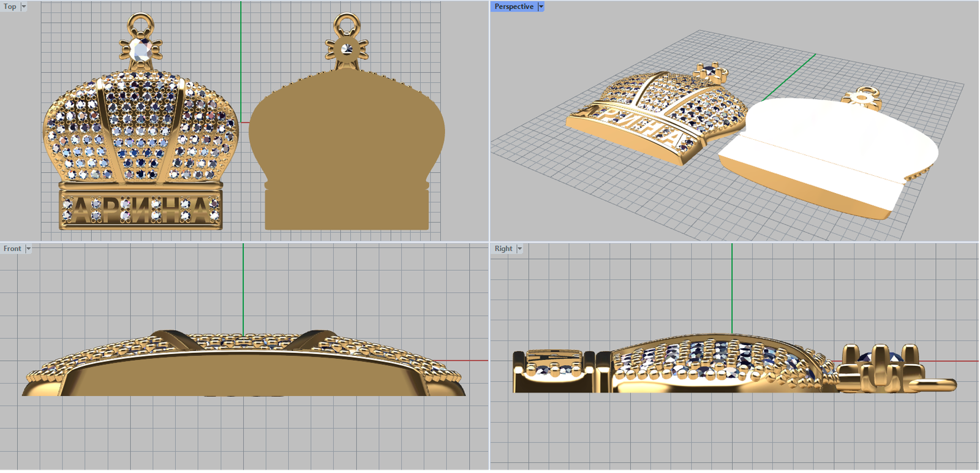Expand the Right viewport dropdown arrow
This screenshot has width=980, height=473.
(x=519, y=249)
